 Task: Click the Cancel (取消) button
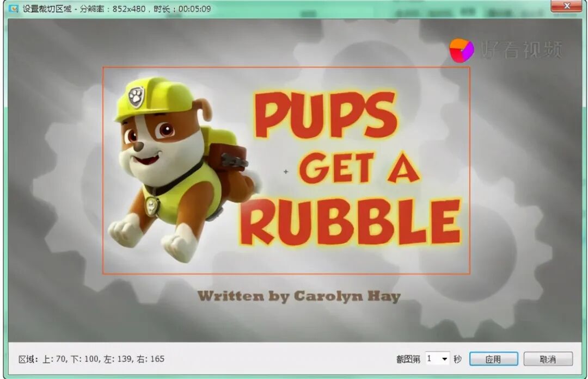pyautogui.click(x=548, y=359)
